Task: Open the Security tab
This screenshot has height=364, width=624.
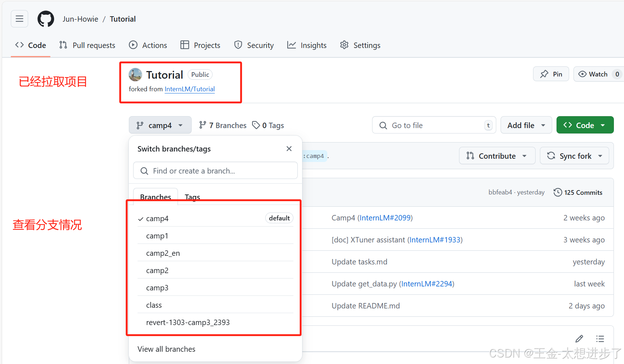Action: coord(254,45)
